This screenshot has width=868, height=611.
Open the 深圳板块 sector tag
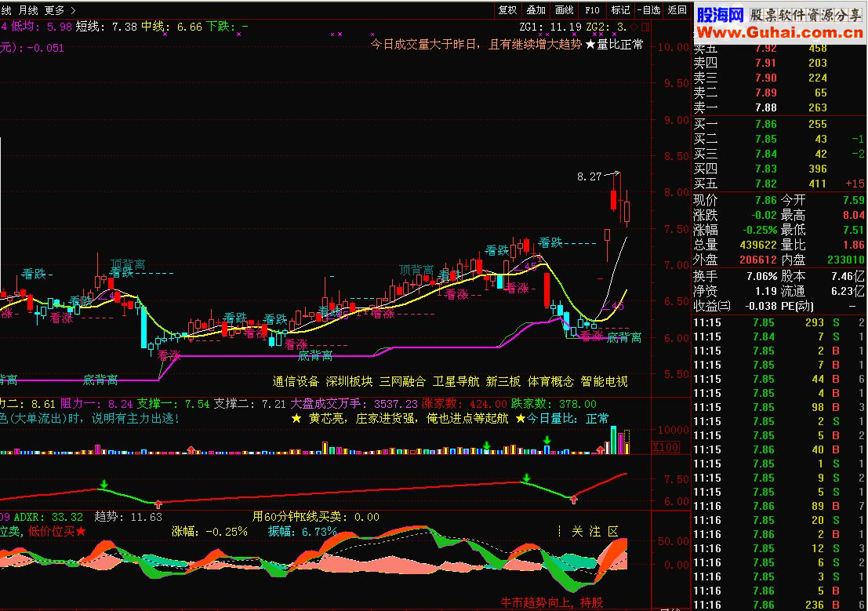(349, 381)
